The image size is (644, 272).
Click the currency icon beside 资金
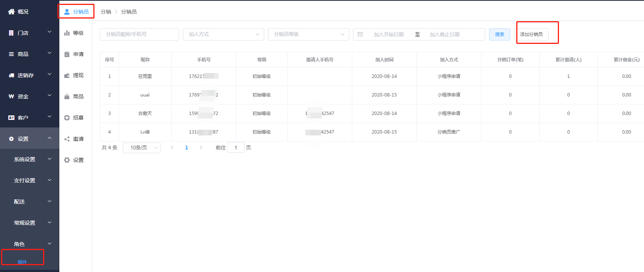[x=11, y=96]
